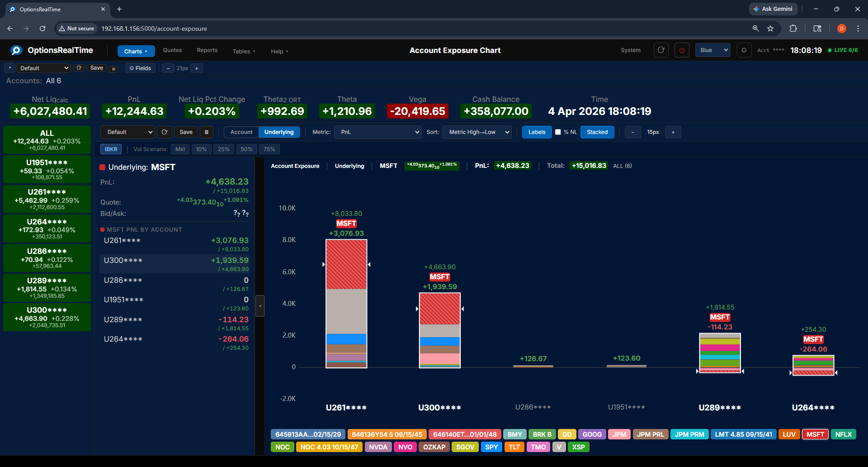Click the red power/disconnect icon

(682, 50)
